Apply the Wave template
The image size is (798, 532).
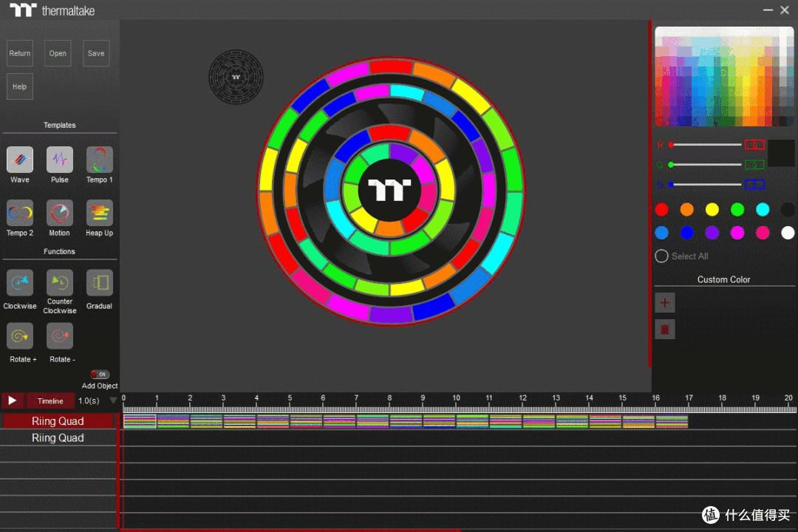pos(20,160)
